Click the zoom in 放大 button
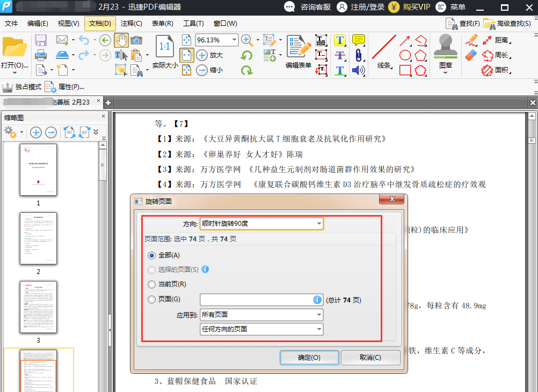 209,55
